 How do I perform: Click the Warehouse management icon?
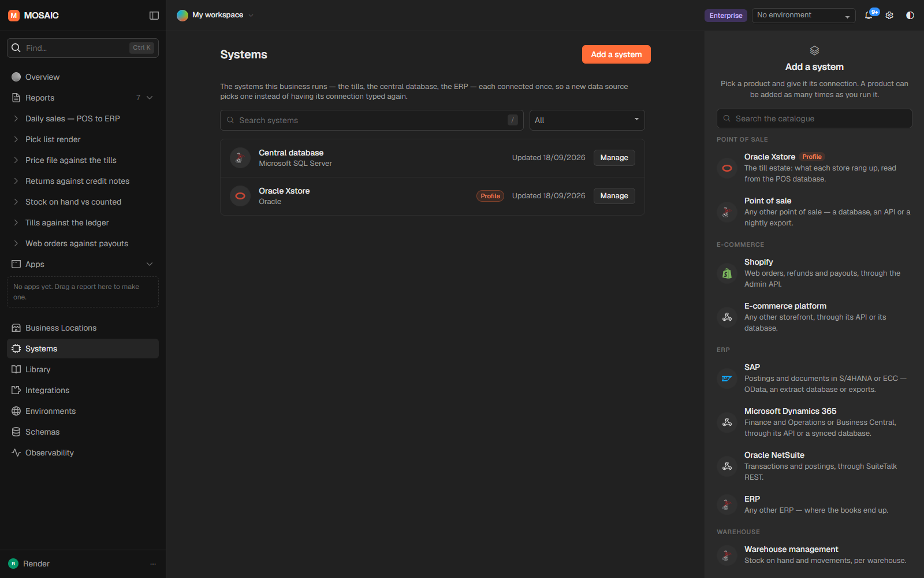click(x=727, y=555)
